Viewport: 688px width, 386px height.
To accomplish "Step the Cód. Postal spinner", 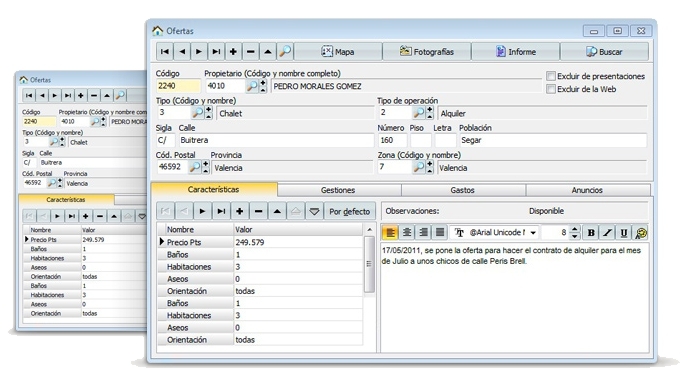I will [x=205, y=167].
